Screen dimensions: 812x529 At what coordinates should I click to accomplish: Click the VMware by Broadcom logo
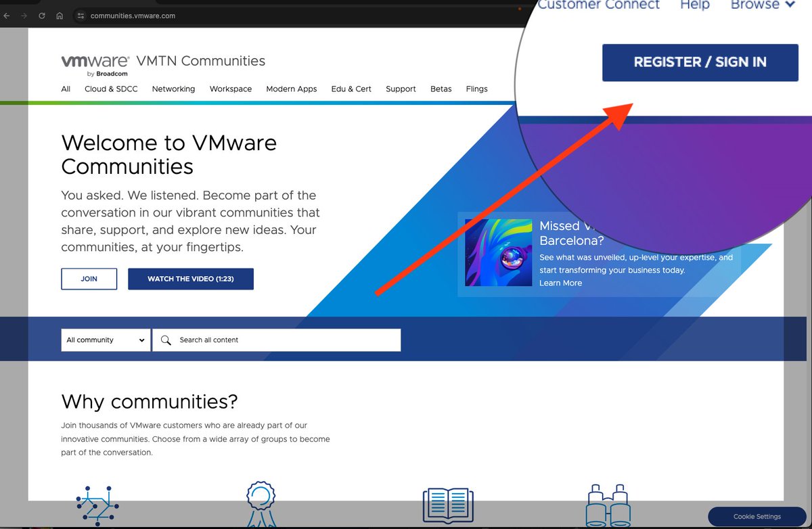click(95, 65)
